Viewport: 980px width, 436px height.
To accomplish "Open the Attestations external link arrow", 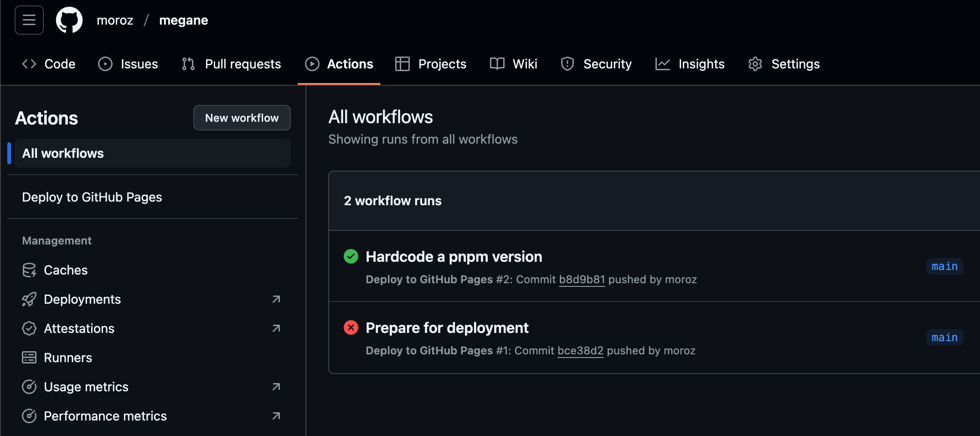I will click(x=276, y=328).
